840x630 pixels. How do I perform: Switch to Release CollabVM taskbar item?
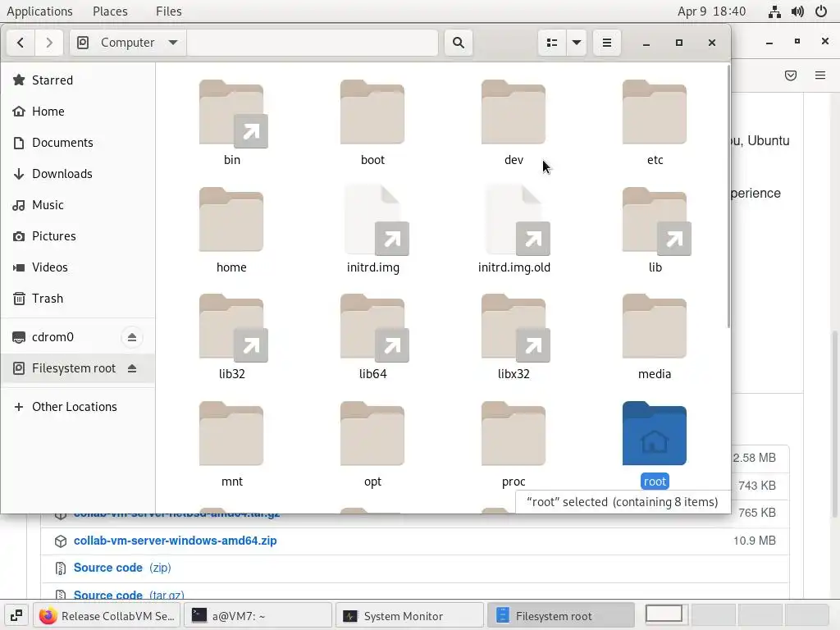pyautogui.click(x=107, y=616)
